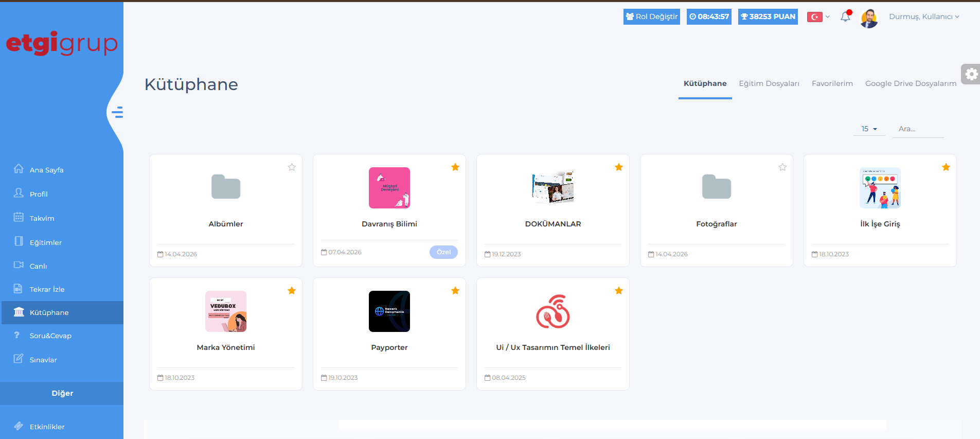This screenshot has height=439, width=980.
Task: Open the Payporter thumbnail
Action: [x=389, y=311]
